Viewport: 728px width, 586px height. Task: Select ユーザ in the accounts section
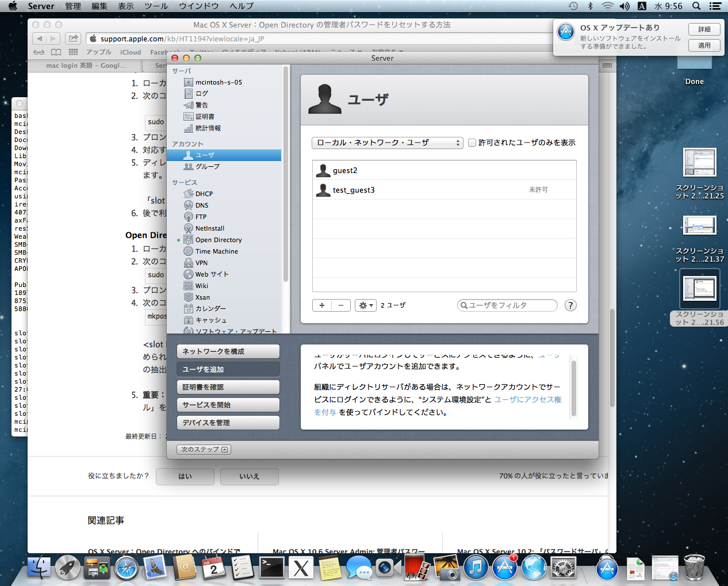click(224, 155)
